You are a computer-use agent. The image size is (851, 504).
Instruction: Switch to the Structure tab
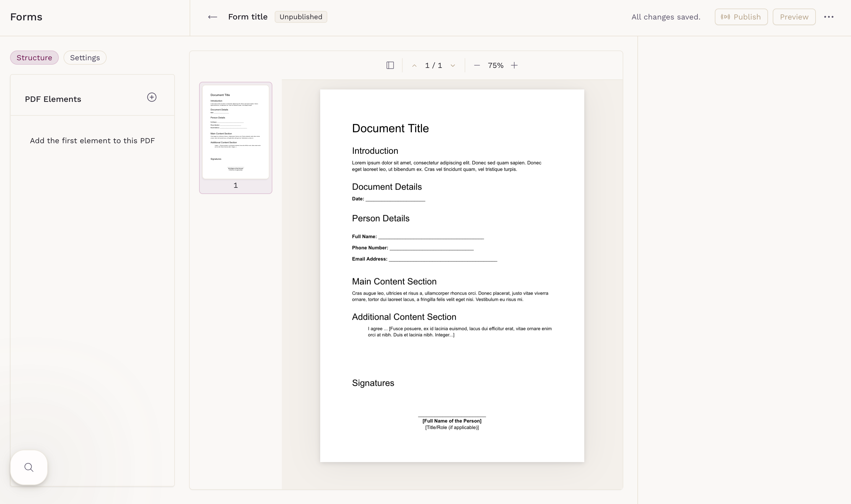pos(34,58)
